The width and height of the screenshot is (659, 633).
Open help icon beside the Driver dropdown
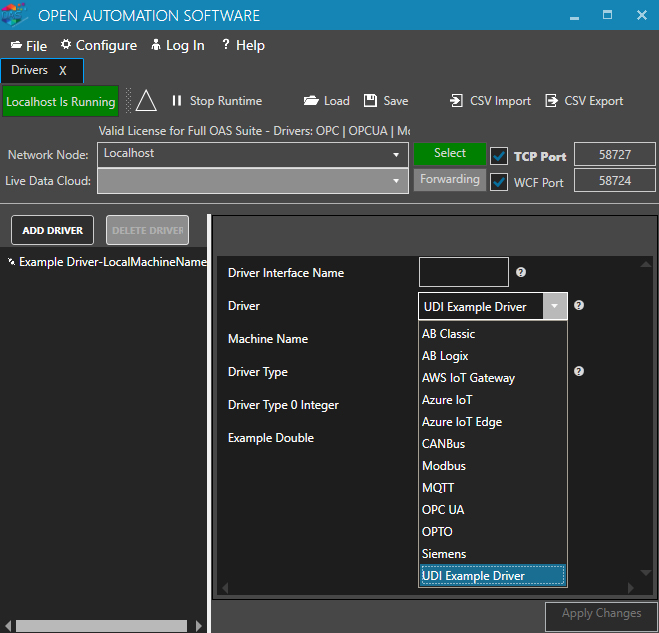tap(579, 305)
